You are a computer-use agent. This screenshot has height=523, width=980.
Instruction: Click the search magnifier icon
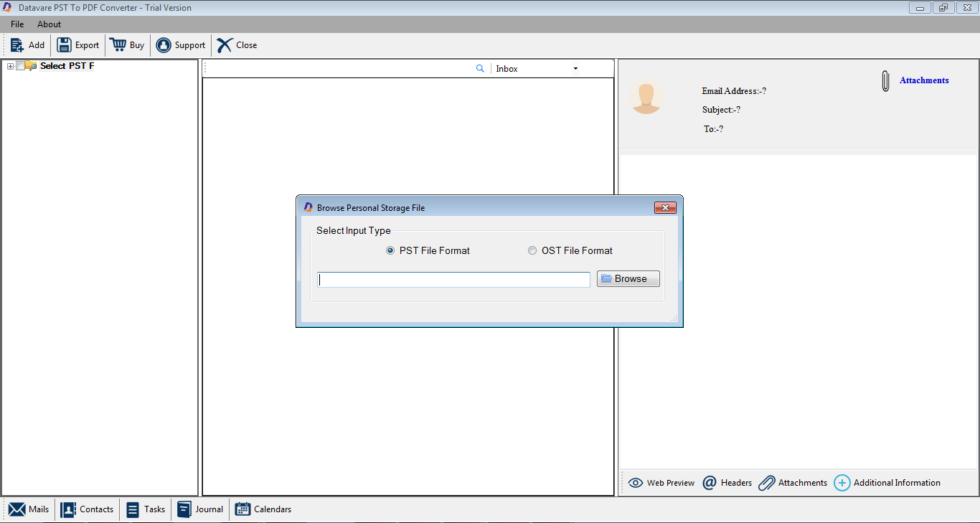tap(480, 69)
